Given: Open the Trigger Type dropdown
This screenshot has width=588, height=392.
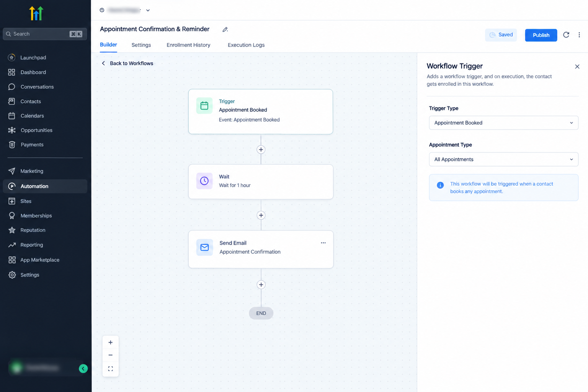Looking at the screenshot, I should click(x=503, y=123).
